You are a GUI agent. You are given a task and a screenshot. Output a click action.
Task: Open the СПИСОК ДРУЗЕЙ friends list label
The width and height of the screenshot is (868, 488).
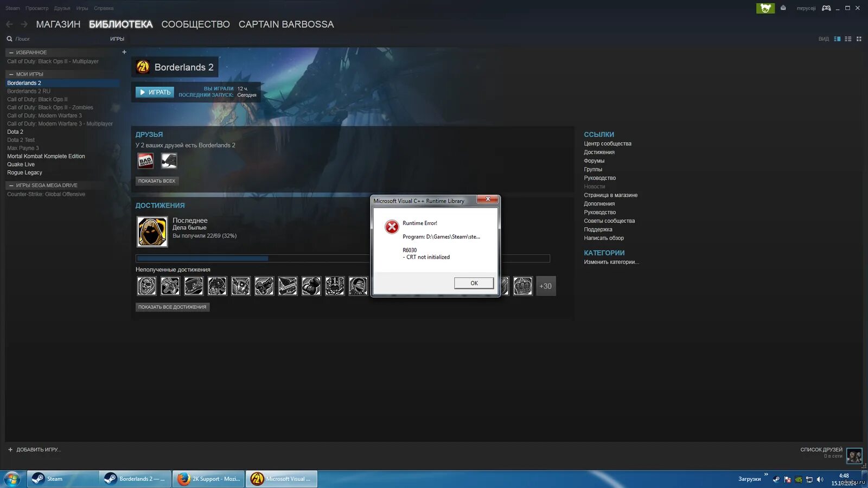coord(821,450)
